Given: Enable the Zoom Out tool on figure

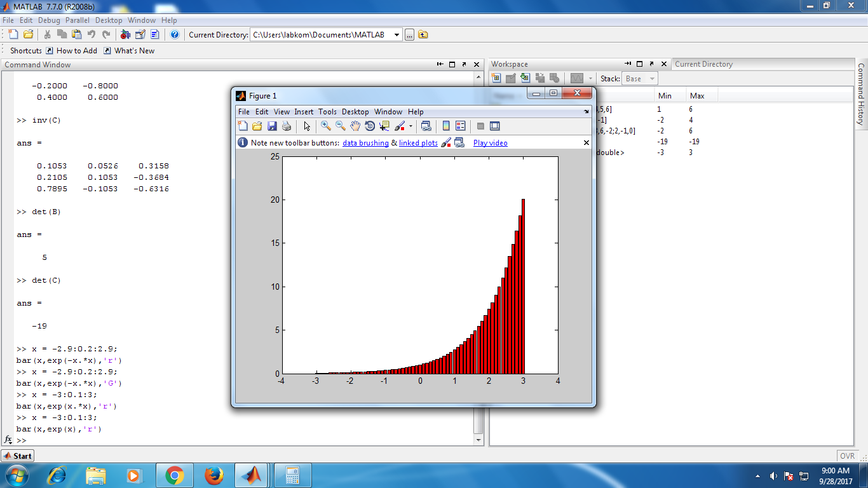Looking at the screenshot, I should (x=341, y=126).
